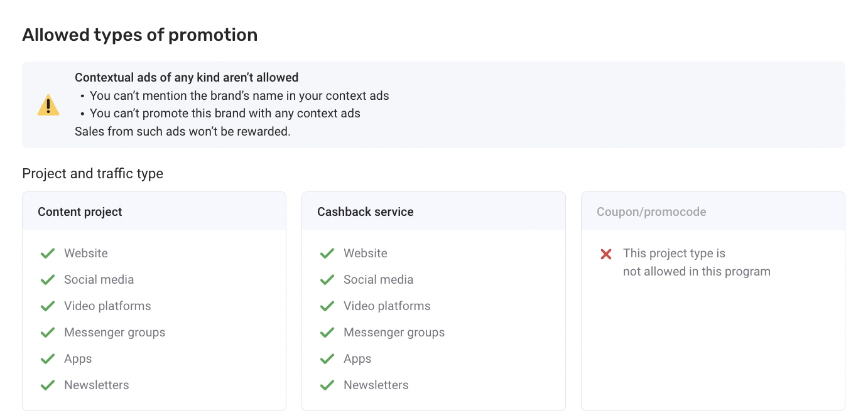Click the checkmark next to Content project Social media

pos(48,280)
